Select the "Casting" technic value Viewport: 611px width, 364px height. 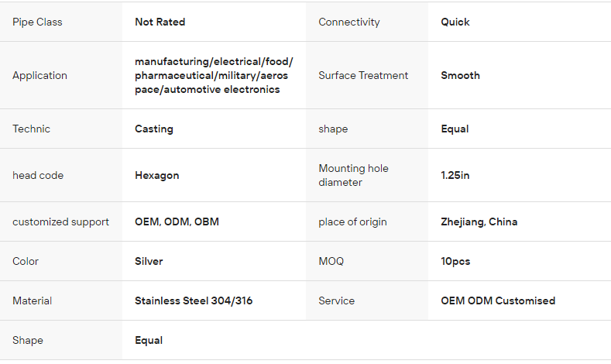click(x=153, y=129)
